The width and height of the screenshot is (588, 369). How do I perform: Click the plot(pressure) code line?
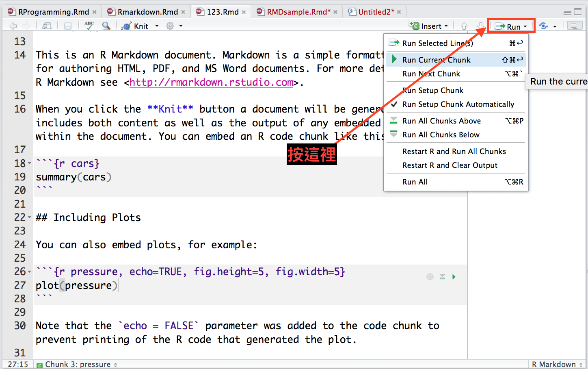76,285
